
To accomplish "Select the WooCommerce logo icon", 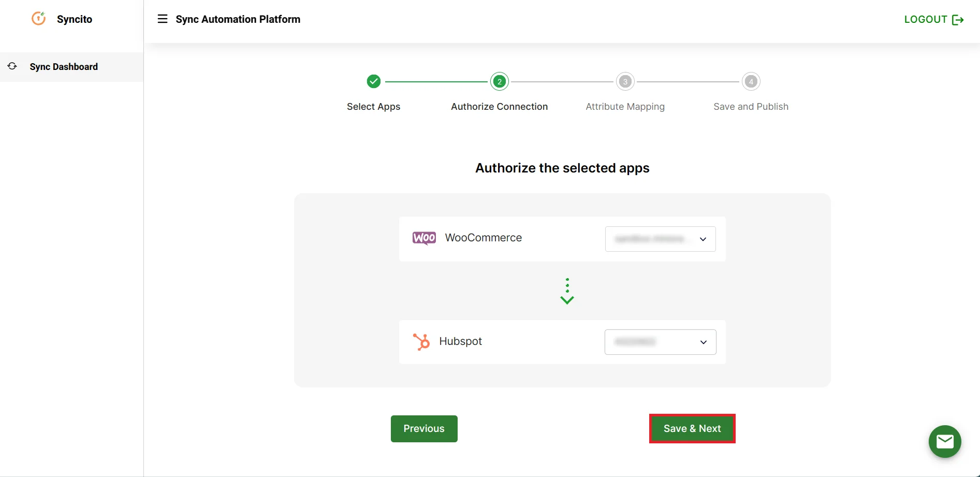I will click(x=423, y=238).
